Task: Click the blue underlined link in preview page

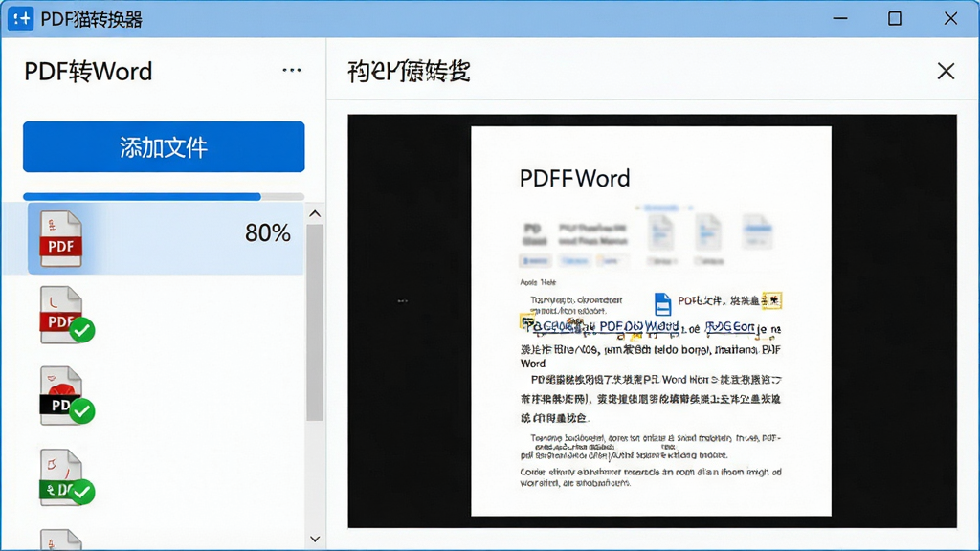Action: point(638,327)
